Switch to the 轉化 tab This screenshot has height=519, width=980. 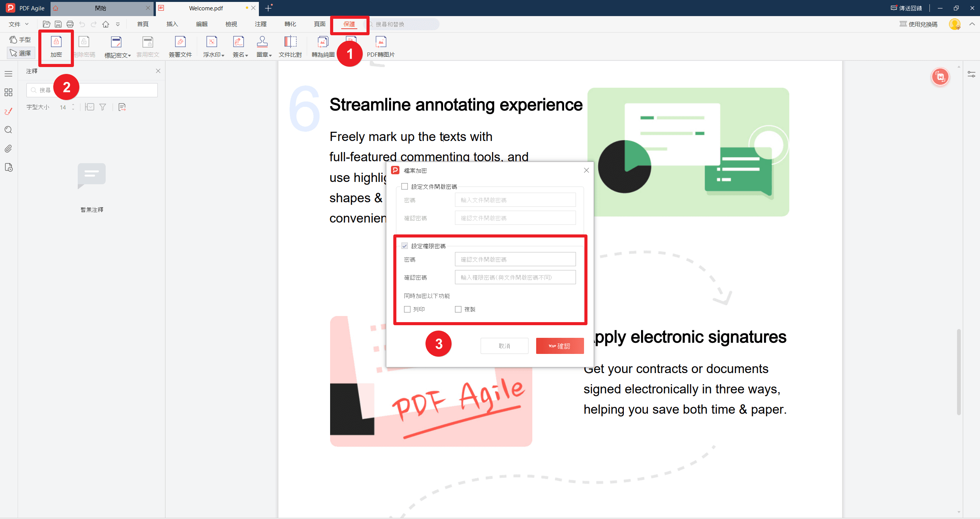(x=290, y=24)
